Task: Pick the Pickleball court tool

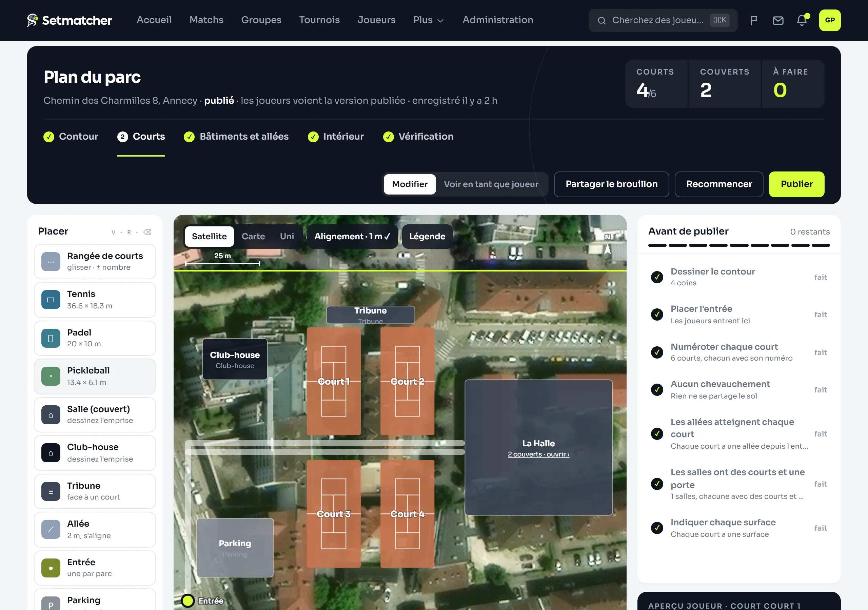Action: 95,377
